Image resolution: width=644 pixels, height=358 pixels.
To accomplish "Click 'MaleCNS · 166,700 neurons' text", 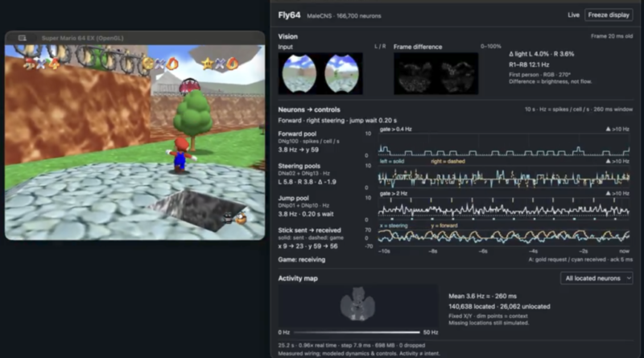I will pyautogui.click(x=345, y=16).
